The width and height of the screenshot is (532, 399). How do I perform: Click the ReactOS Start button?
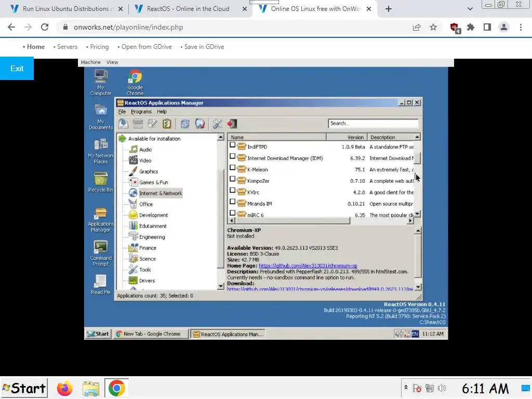click(x=98, y=334)
